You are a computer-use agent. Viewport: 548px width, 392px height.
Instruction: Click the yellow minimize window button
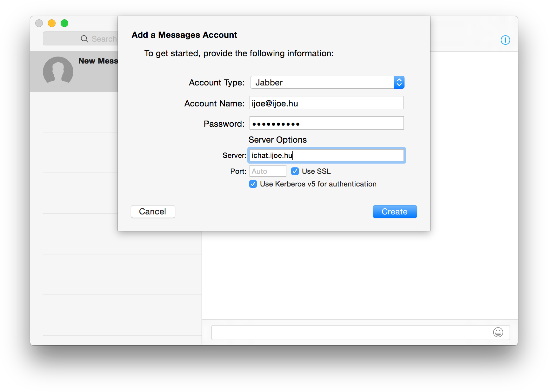pos(52,23)
